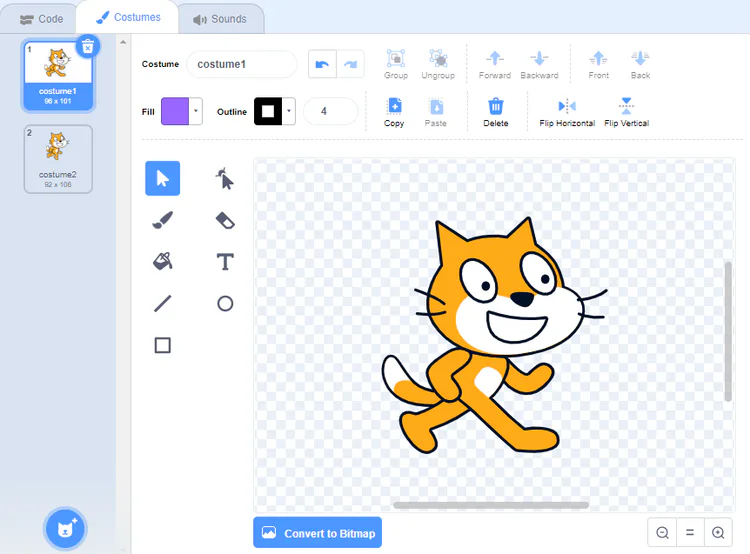Screen dimensions: 750x554
Task: Move selection Forward one layer
Action: (495, 64)
